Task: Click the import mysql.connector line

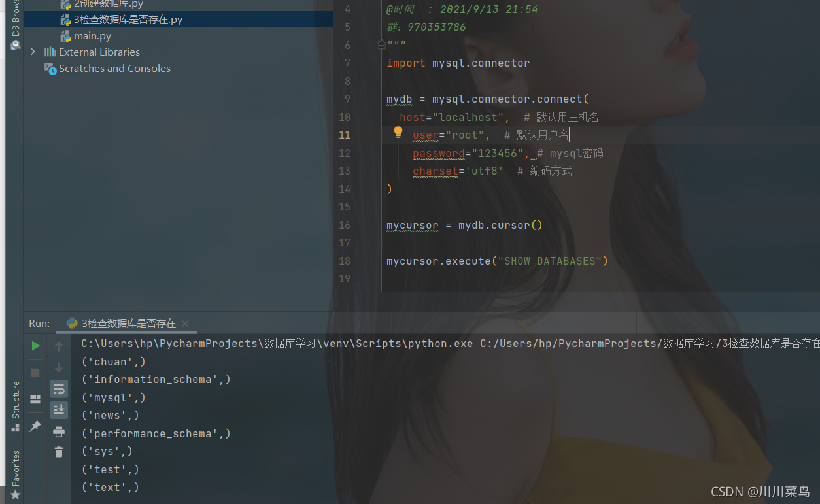Action: click(x=458, y=63)
